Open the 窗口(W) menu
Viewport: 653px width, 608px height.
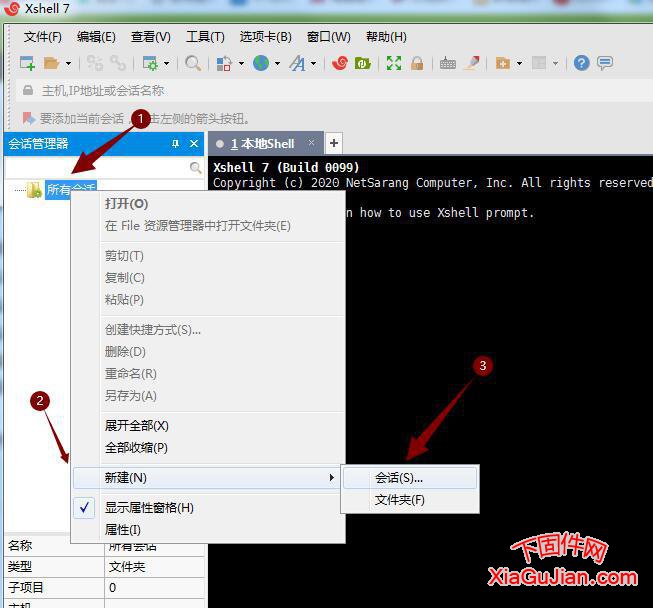(x=329, y=37)
